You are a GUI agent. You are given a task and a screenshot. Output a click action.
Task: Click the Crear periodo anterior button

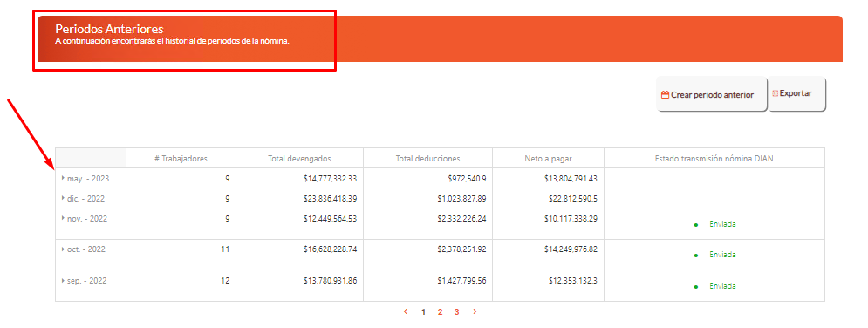711,94
